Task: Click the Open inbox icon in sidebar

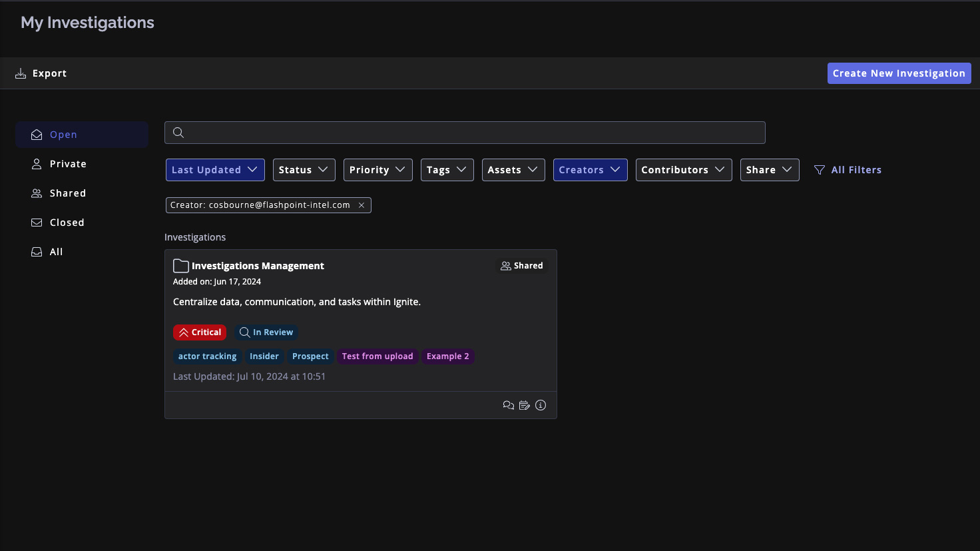Action: click(x=37, y=135)
